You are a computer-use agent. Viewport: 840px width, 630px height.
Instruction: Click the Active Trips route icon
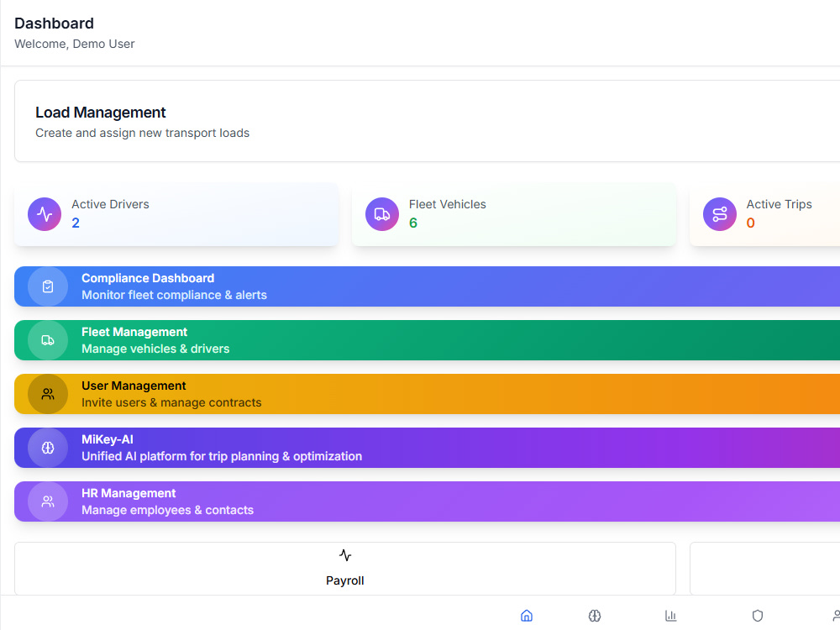(x=720, y=214)
